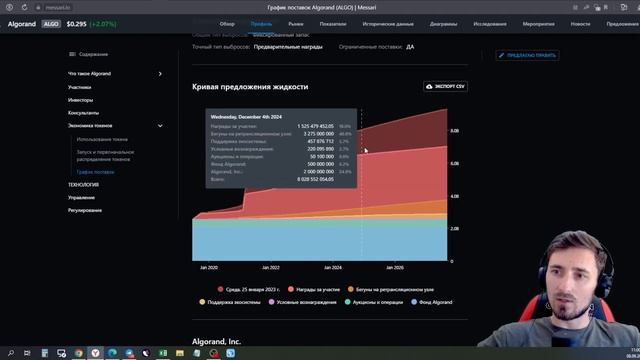Toggle Условные вознаграждения legend series
Image resolution: width=640 pixels, height=360 pixels.
(302, 302)
